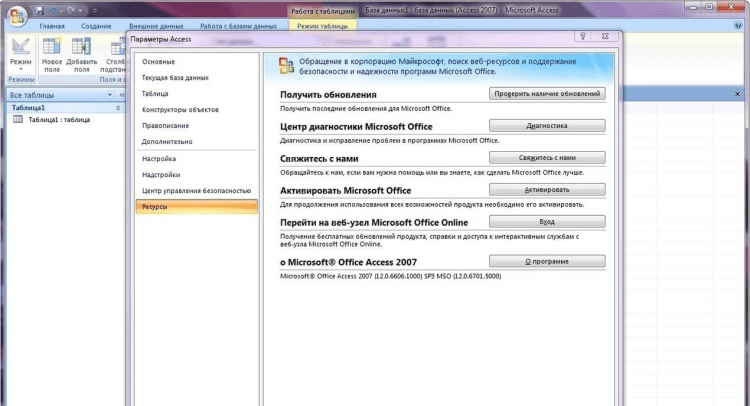
Task: Switch to the Работа с базами данных tab
Action: [x=238, y=26]
